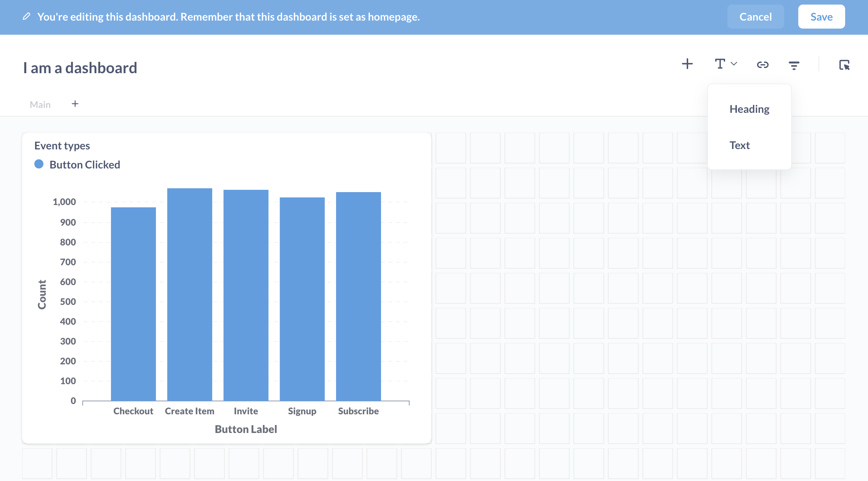The width and height of the screenshot is (868, 481).
Task: Add a link card using chain icon
Action: (762, 65)
